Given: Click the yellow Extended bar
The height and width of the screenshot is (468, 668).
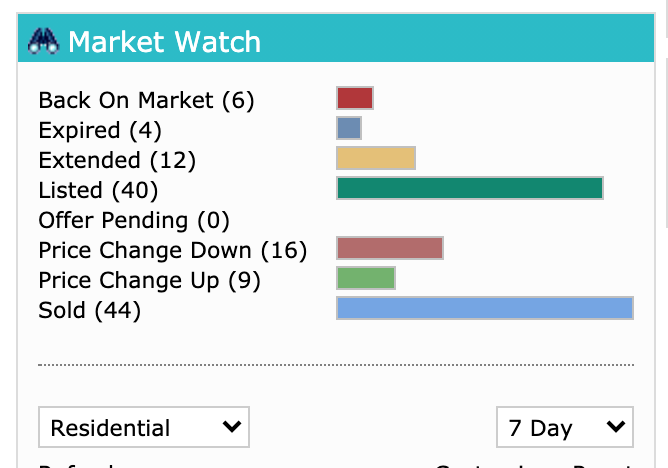Looking at the screenshot, I should 376,158.
